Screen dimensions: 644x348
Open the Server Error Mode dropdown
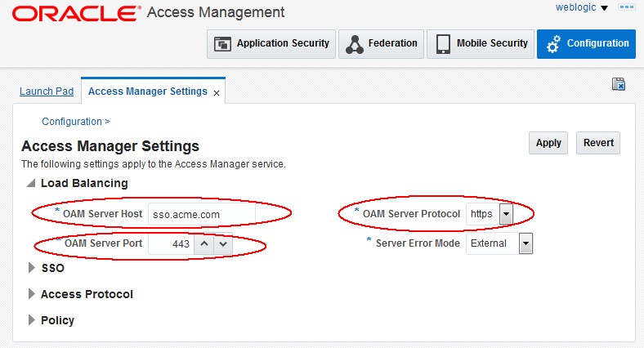pos(525,243)
